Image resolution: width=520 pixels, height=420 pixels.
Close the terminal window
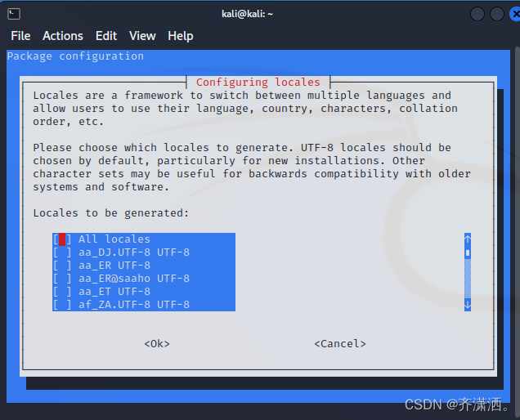pyautogui.click(x=515, y=14)
